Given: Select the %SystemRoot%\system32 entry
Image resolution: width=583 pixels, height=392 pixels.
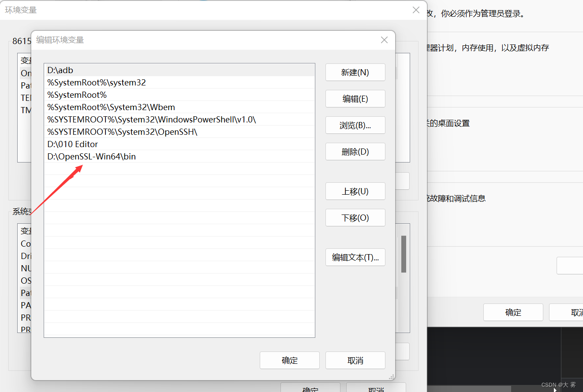Looking at the screenshot, I should point(179,82).
